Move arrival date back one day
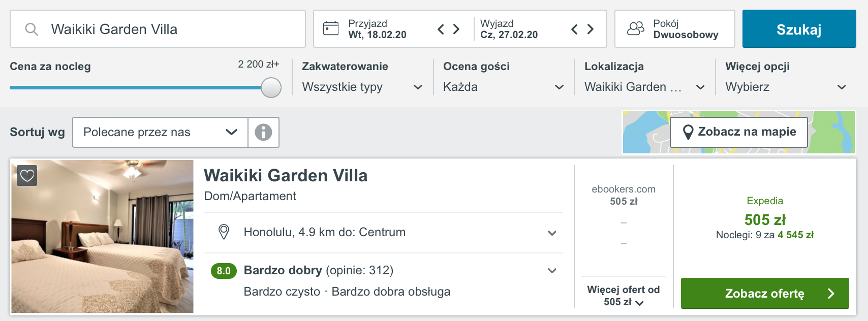Screen dimensions: 868x321 point(441,29)
